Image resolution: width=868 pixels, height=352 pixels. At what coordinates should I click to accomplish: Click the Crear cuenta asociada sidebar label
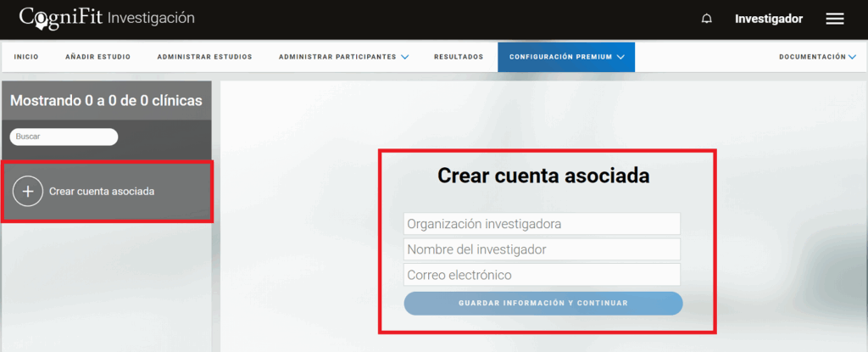(102, 192)
